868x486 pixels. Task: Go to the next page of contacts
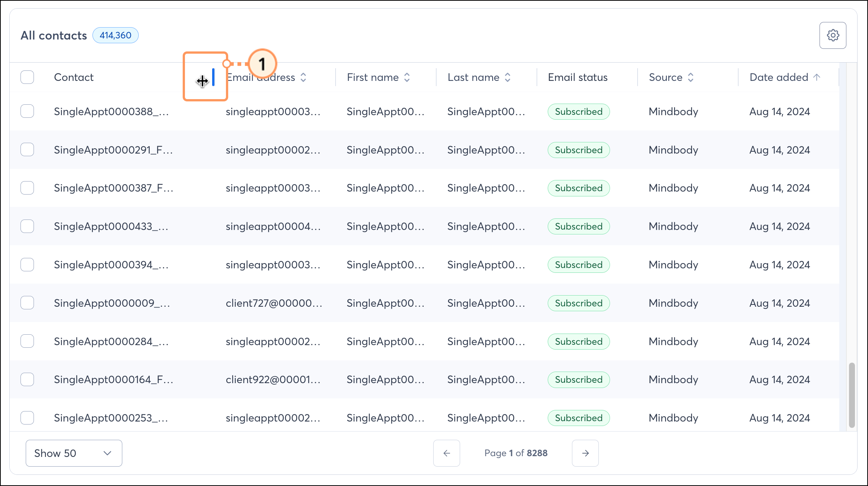tap(585, 453)
